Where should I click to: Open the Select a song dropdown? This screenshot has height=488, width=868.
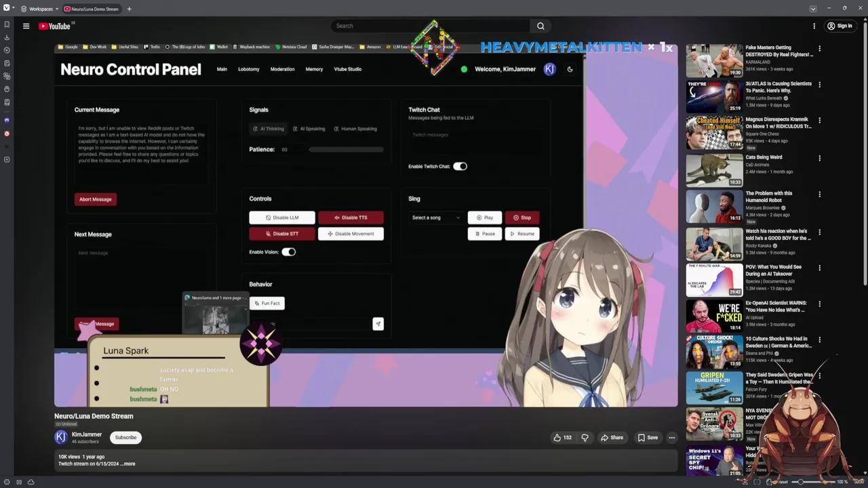(435, 218)
